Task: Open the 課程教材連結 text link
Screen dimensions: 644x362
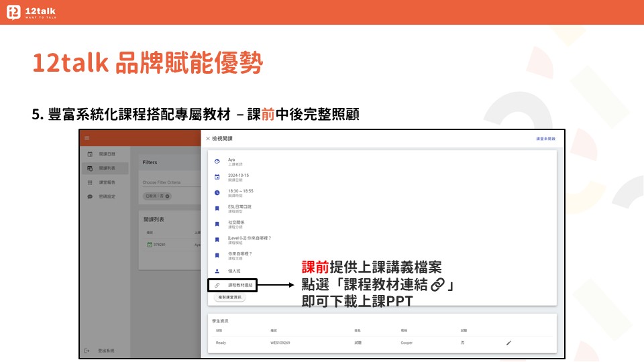Action: tap(240, 286)
